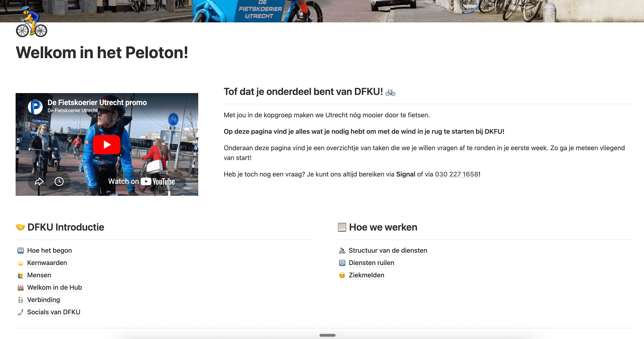Click the Hoe we werken heading text

[383, 227]
